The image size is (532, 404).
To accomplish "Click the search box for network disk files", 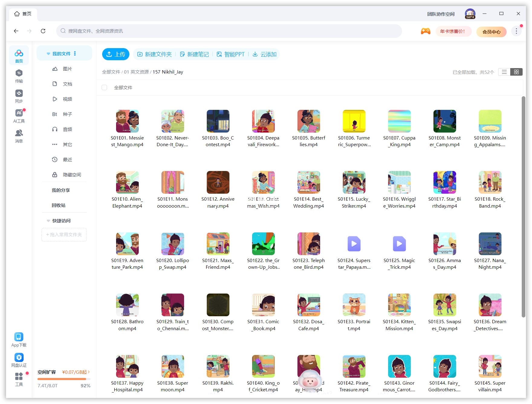I will pos(229,31).
